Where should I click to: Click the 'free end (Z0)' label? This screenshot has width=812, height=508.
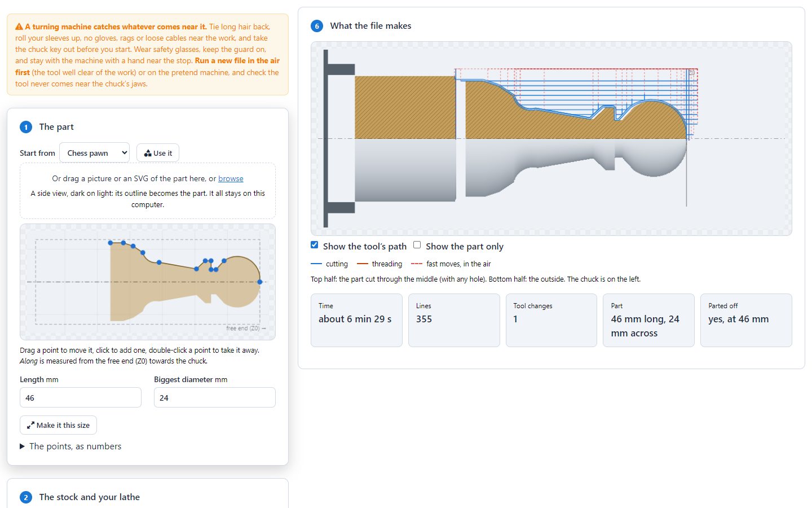tap(243, 328)
